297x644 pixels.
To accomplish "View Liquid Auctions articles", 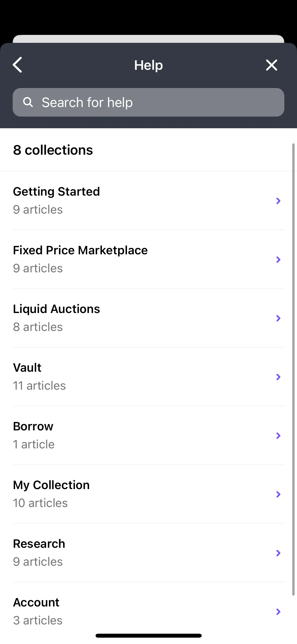I will pyautogui.click(x=148, y=318).
